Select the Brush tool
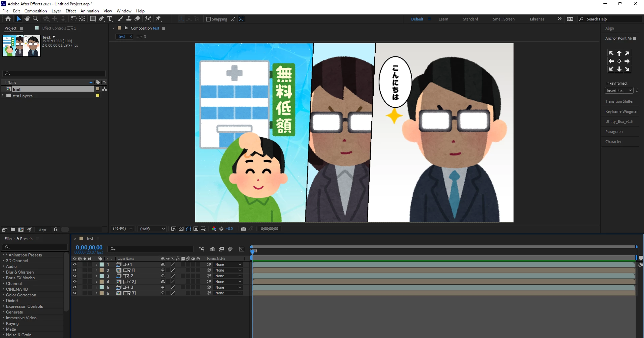 [120, 19]
